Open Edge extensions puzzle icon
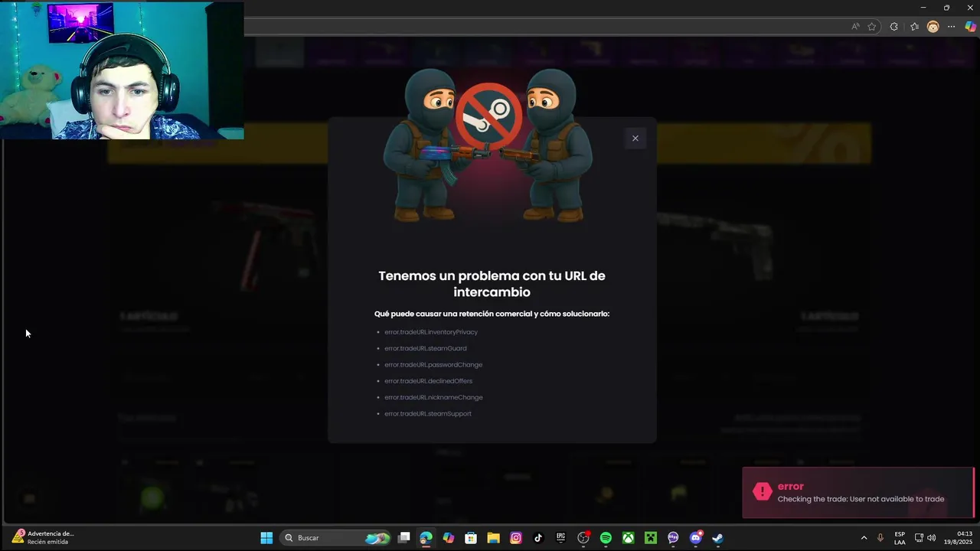The image size is (980, 551). coord(893,27)
